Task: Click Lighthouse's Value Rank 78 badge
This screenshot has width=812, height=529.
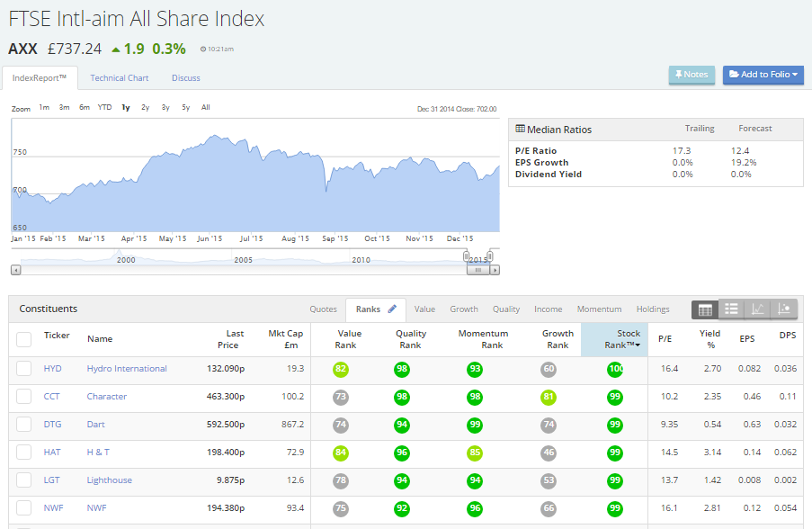Action: coord(341,480)
